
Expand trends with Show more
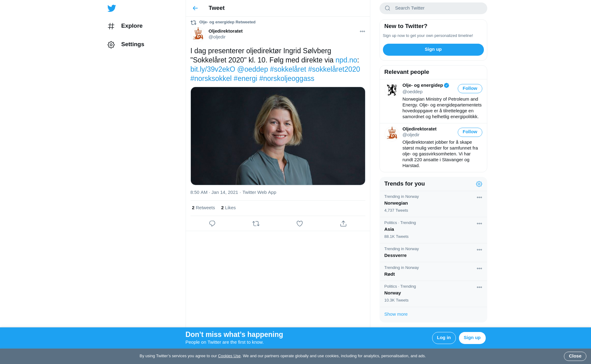coord(396,314)
